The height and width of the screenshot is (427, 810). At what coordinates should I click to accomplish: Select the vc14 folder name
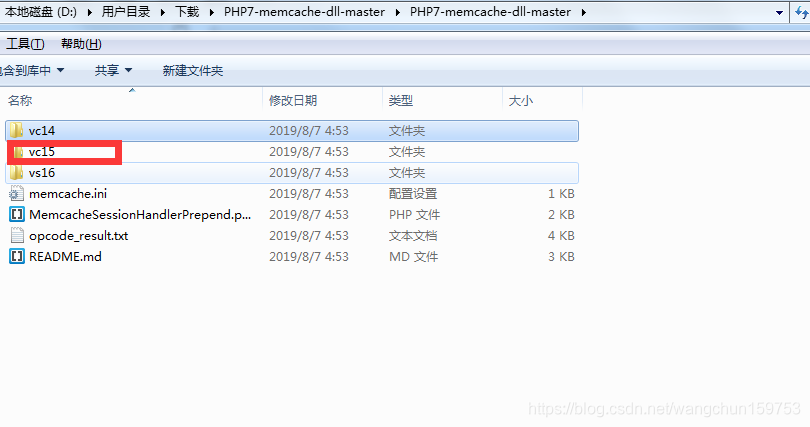[x=42, y=131]
